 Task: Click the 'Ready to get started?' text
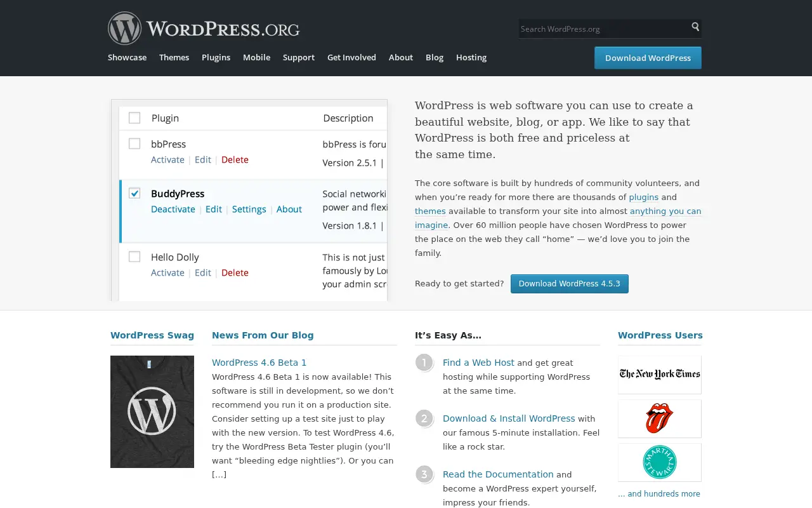point(459,284)
